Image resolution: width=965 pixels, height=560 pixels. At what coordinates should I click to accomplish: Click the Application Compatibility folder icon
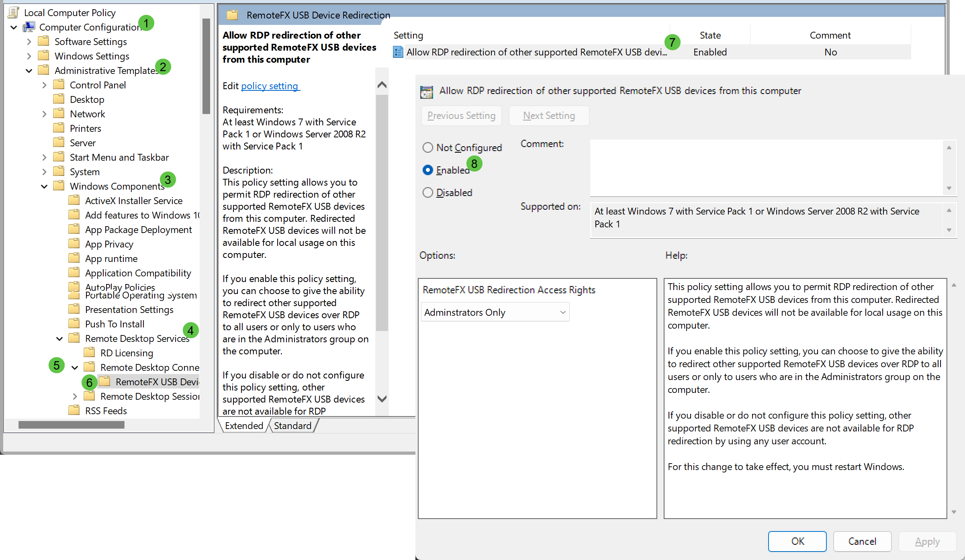coord(74,273)
